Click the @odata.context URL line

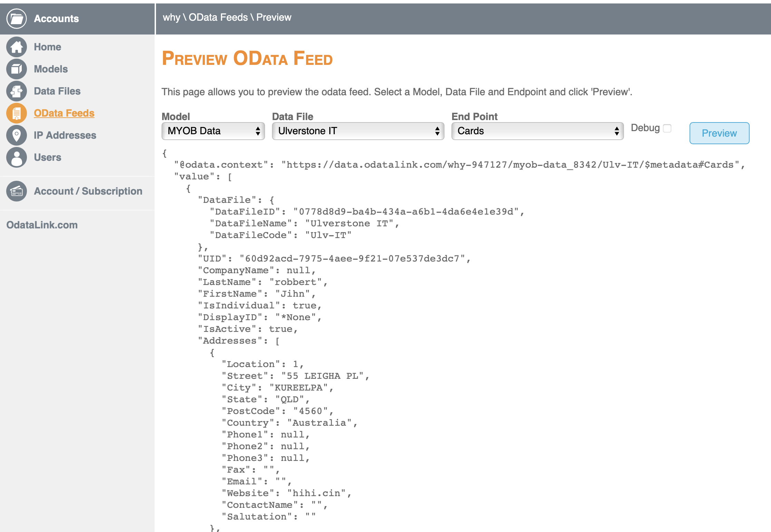pos(459,165)
